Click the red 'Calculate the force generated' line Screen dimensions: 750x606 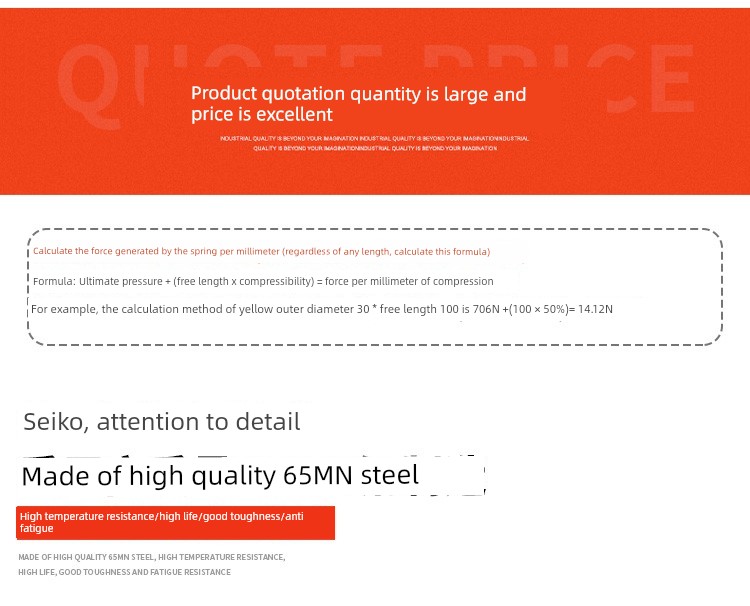[x=262, y=252]
